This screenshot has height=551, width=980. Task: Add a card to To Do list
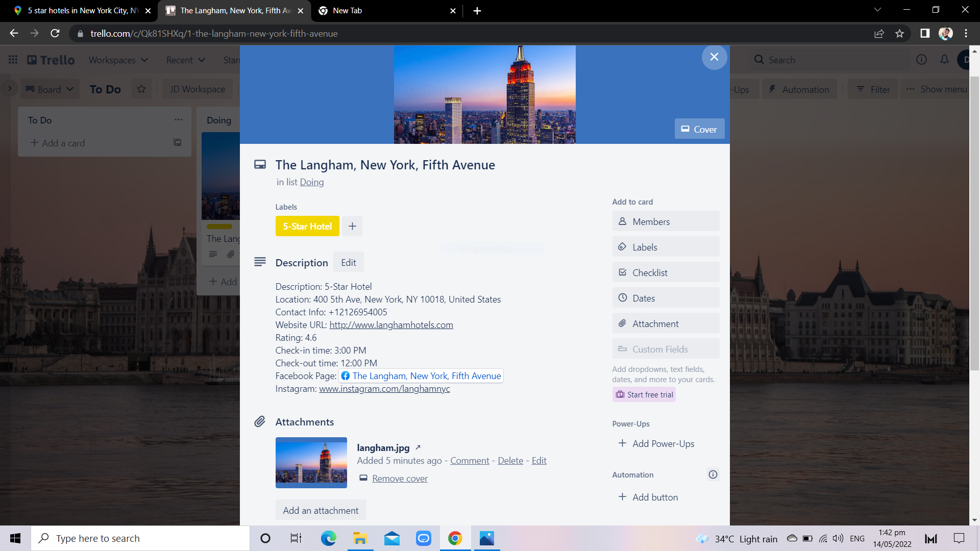coord(58,143)
